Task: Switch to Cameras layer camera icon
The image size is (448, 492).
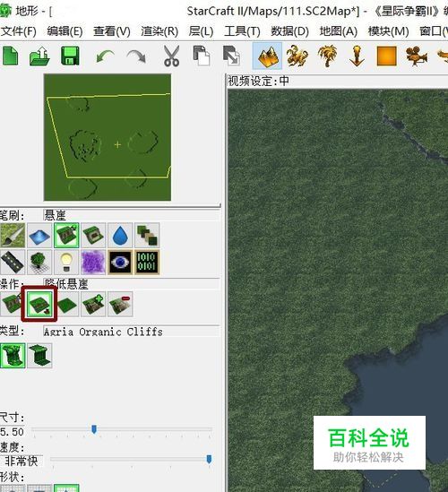Action: click(x=416, y=56)
